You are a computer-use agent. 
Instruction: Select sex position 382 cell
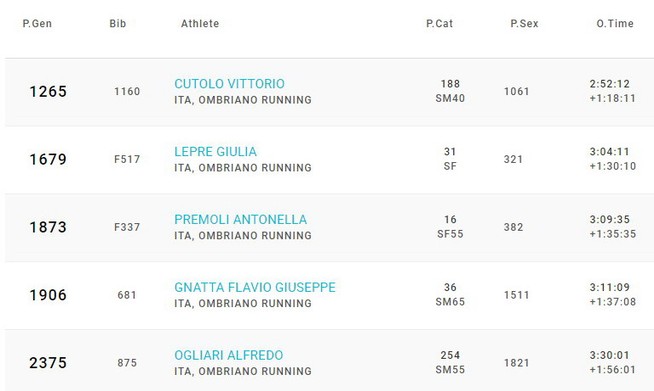(x=513, y=227)
